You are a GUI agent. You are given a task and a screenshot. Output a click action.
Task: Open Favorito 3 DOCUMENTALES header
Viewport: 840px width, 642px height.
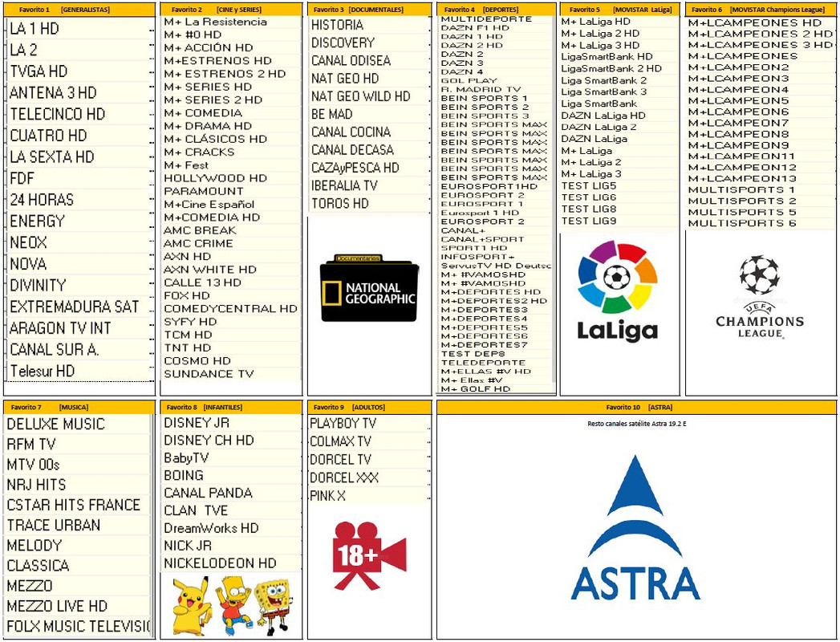point(369,10)
